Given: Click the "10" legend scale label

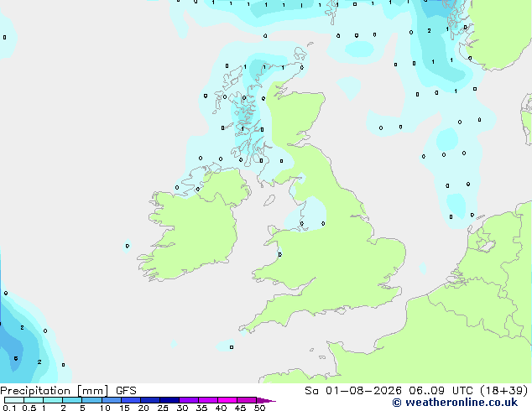Looking at the screenshot, I should (105, 408).
